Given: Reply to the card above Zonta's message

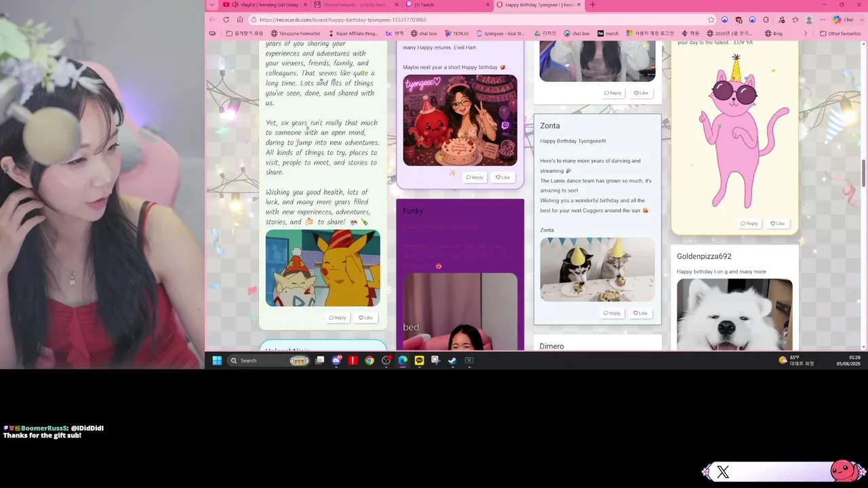Looking at the screenshot, I should point(612,93).
